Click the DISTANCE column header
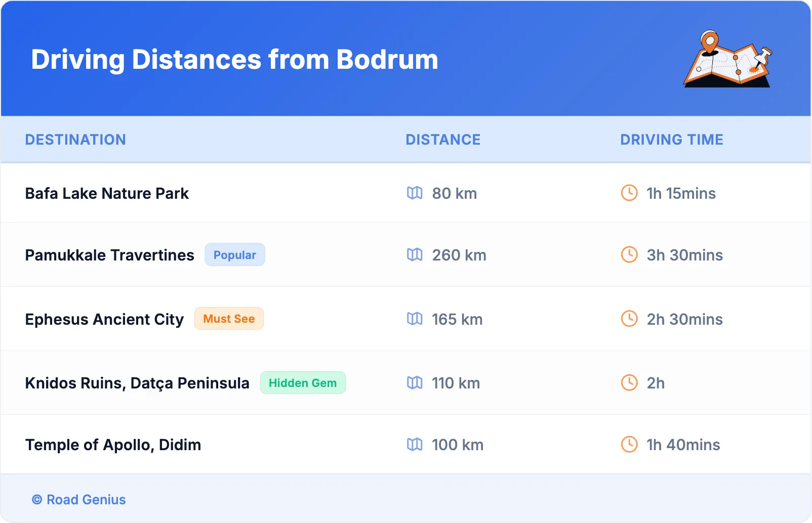This screenshot has width=812, height=523. [x=443, y=140]
